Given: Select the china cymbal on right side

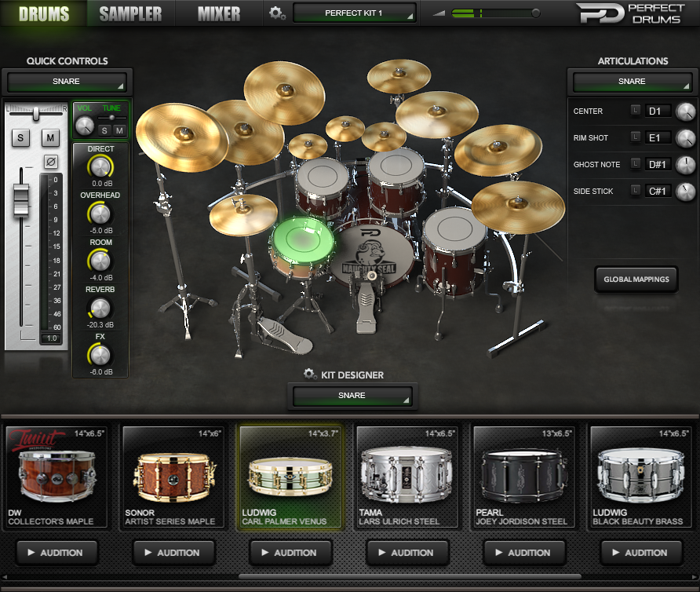Looking at the screenshot, I should [x=498, y=150].
